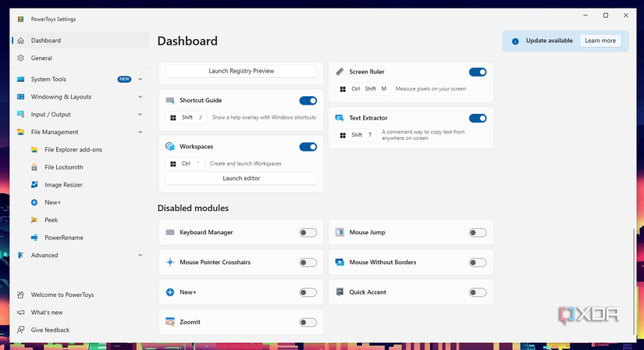Turn on Mouse Pointer Crosshairs toggle

308,262
